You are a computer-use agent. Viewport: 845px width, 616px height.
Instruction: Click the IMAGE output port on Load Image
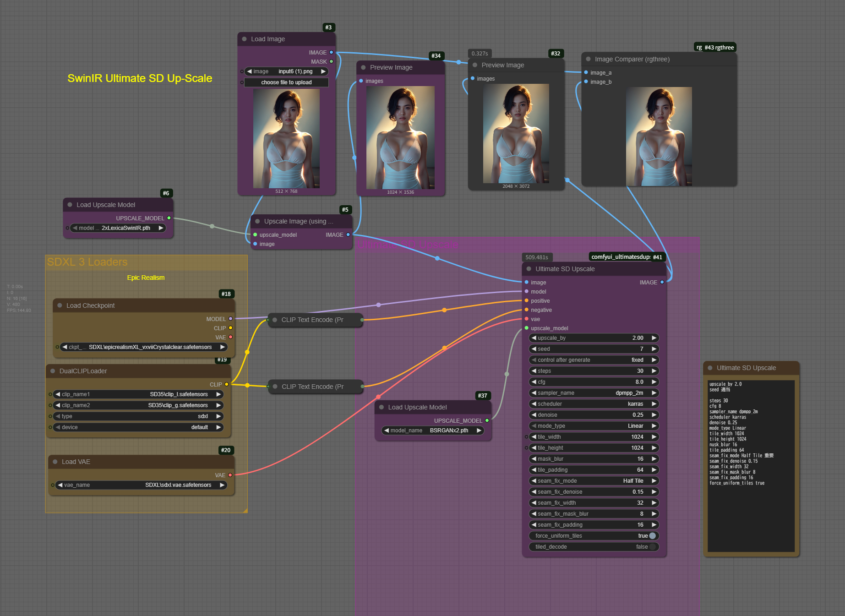click(331, 53)
